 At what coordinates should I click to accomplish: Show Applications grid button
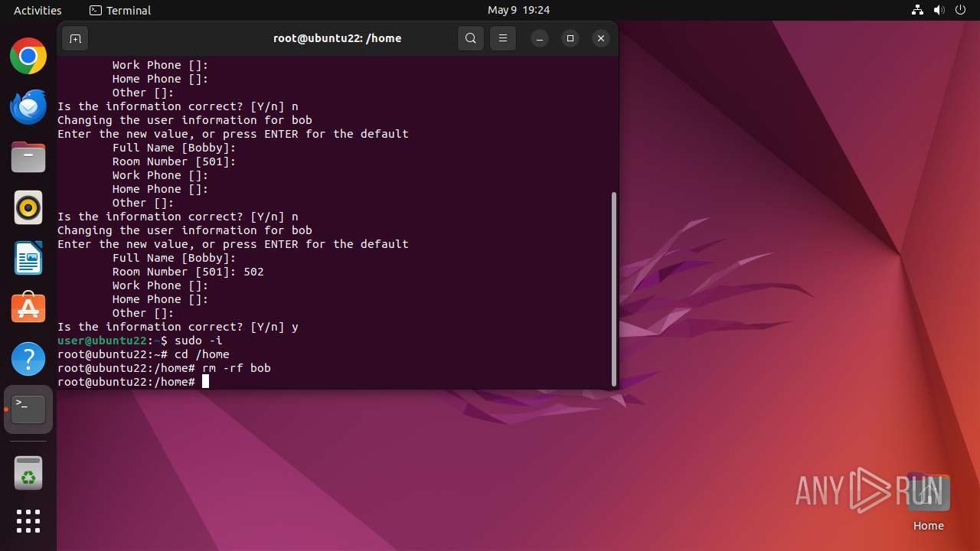click(x=28, y=521)
